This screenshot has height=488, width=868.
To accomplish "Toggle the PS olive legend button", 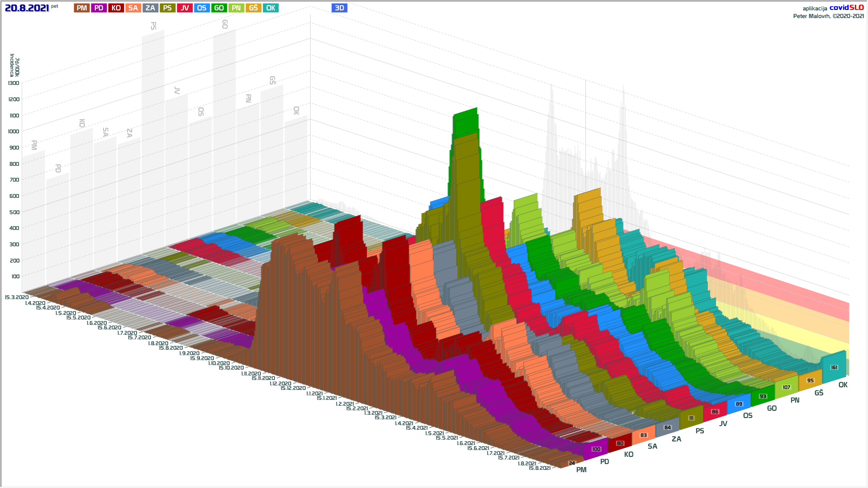I will [167, 8].
